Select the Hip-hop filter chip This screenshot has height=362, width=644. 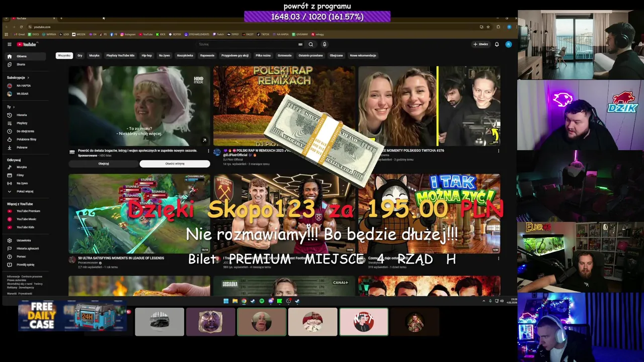[146, 55]
